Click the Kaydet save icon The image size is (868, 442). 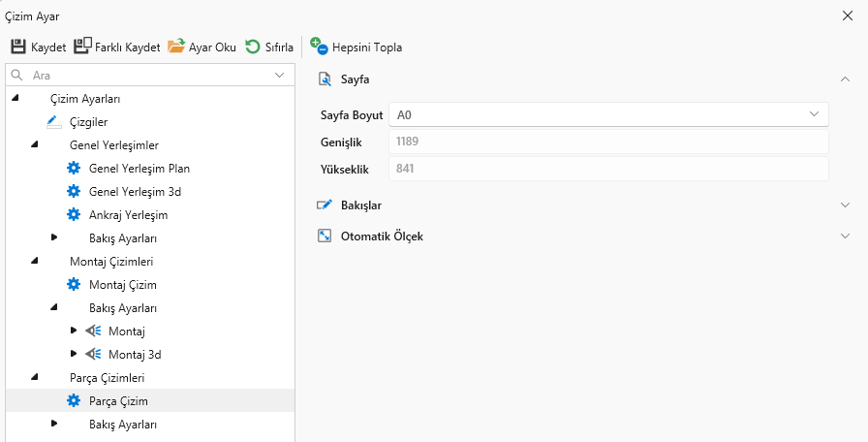[18, 47]
